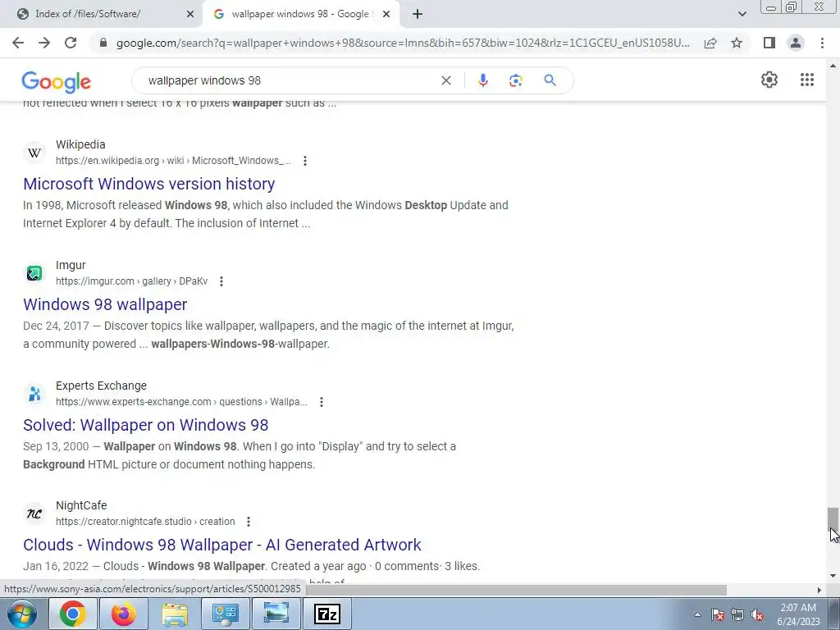
Task: Click the NightCafe favicon
Action: coord(34,514)
